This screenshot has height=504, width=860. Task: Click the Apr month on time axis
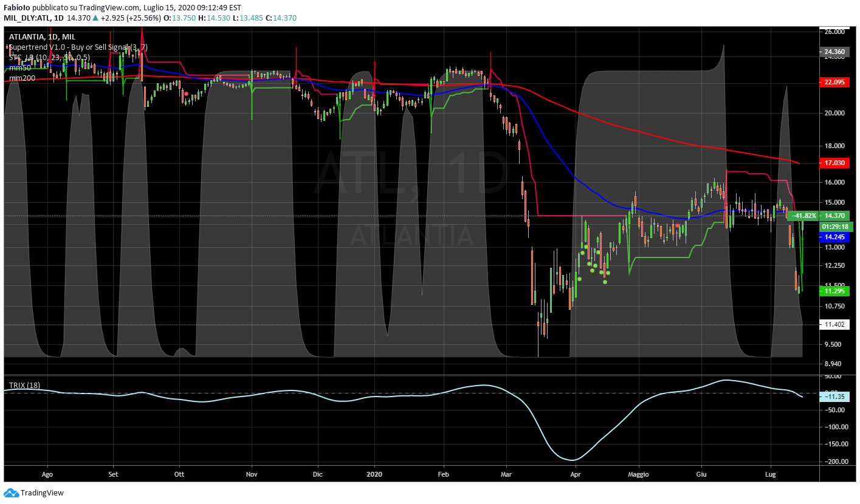pyautogui.click(x=574, y=474)
